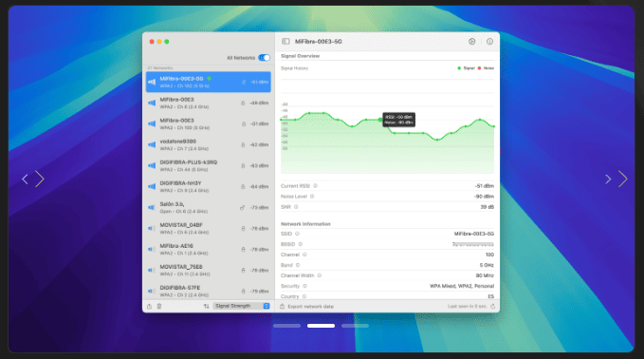Image resolution: width=644 pixels, height=359 pixels.
Task: Click the circular history icon in the title bar
Action: tap(472, 42)
